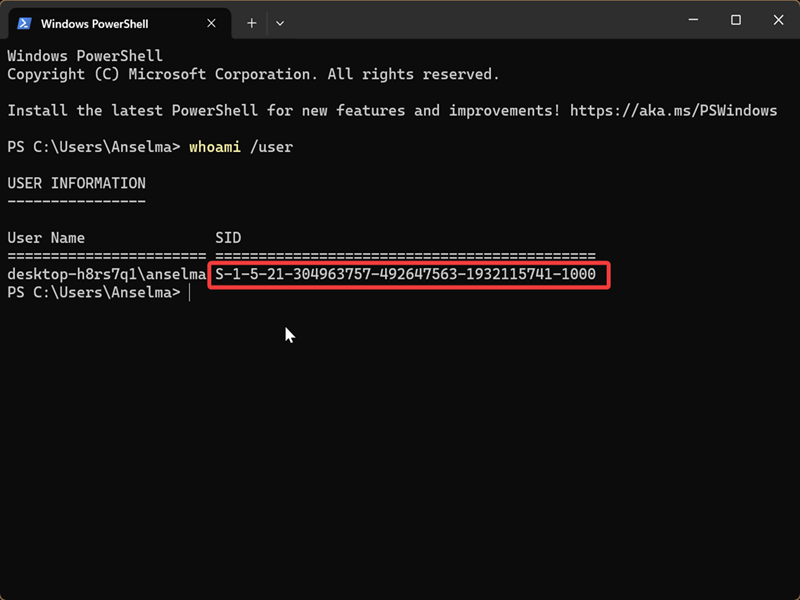Click the "User Name" column header
800x600 pixels.
tap(46, 238)
